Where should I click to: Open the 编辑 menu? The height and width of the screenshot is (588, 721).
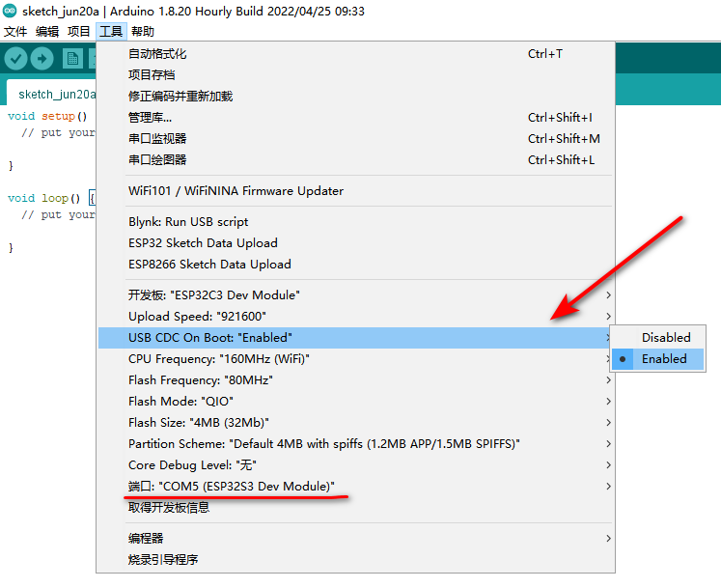click(47, 31)
